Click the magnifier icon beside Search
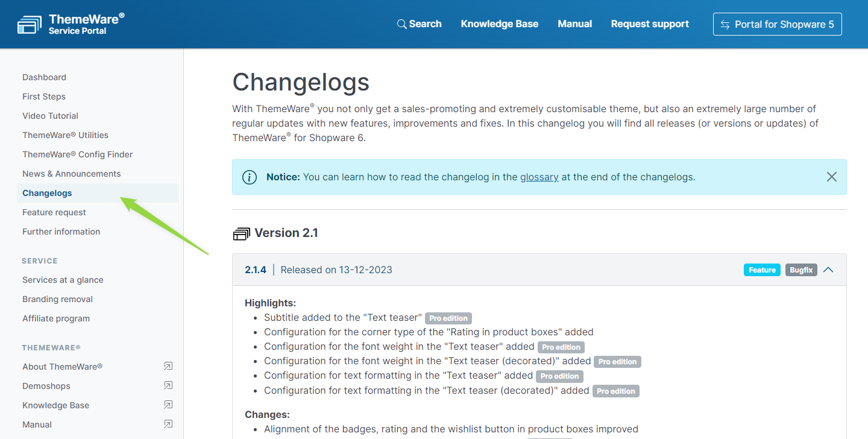The height and width of the screenshot is (439, 868). 401,24
